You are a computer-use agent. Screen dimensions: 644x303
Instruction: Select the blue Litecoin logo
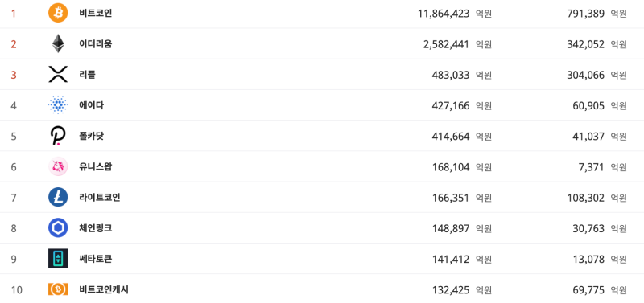58,198
